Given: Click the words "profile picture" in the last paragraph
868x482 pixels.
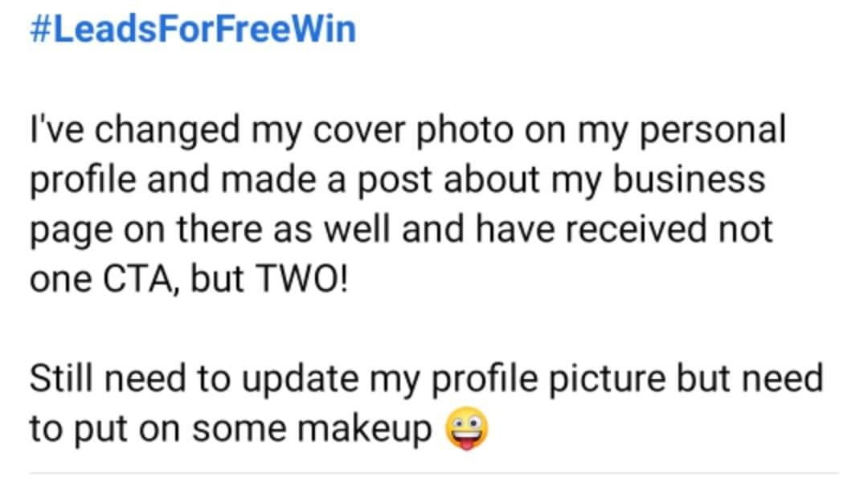Looking at the screenshot, I should point(548,380).
